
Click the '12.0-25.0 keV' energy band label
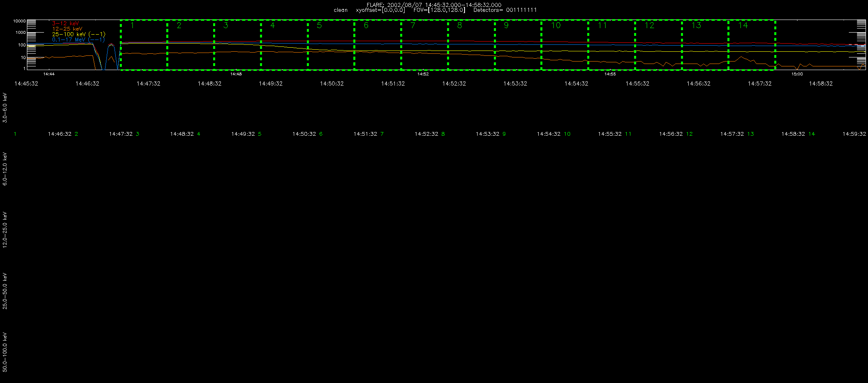(x=5, y=230)
